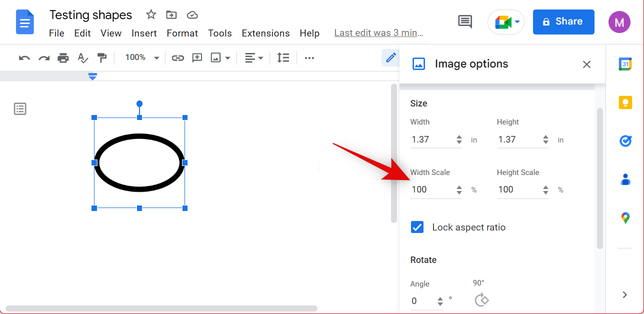The image size is (644, 314).
Task: Click the Share button
Action: (x=563, y=22)
